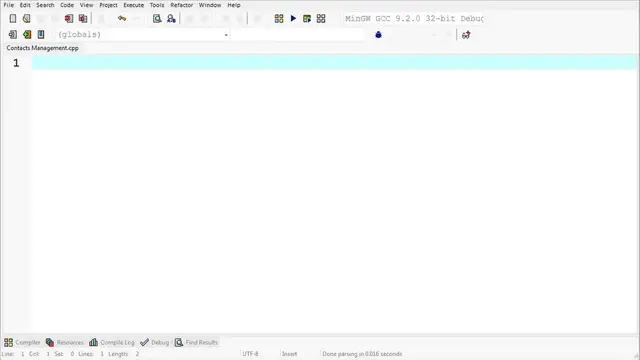
Task: Click the Insert mode status text
Action: point(289,354)
